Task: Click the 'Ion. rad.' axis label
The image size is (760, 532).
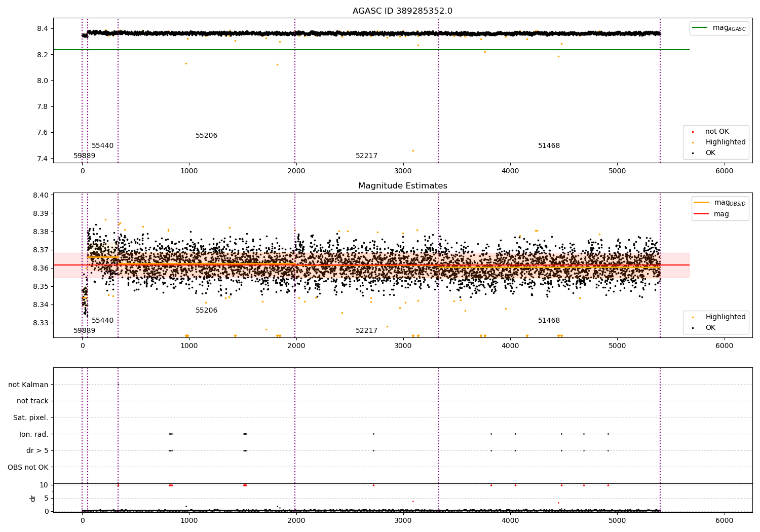Action: [x=34, y=434]
